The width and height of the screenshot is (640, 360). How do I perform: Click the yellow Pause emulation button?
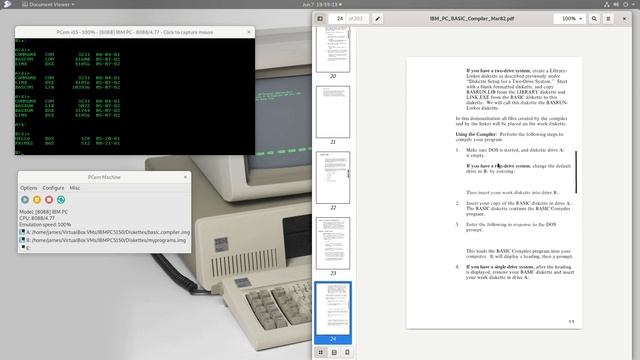pos(37,200)
